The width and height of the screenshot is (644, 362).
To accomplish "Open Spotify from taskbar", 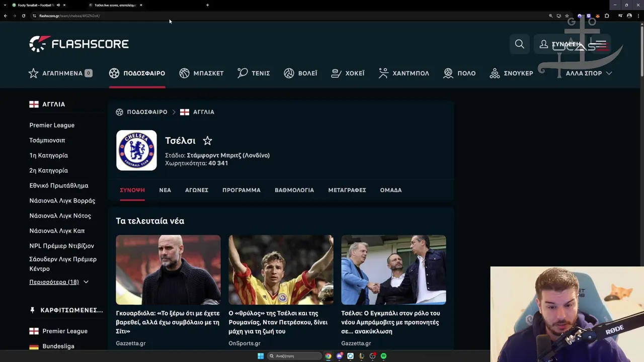I will coord(383,356).
